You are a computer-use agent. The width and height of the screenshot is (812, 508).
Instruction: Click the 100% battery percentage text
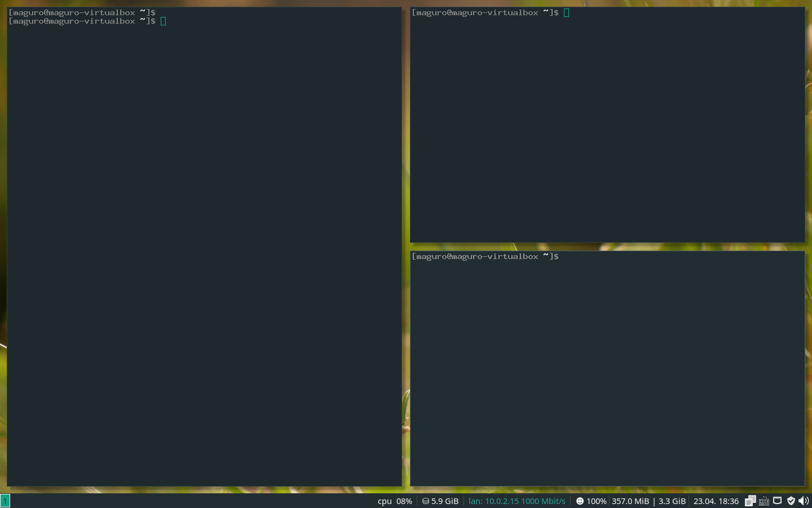tap(596, 501)
